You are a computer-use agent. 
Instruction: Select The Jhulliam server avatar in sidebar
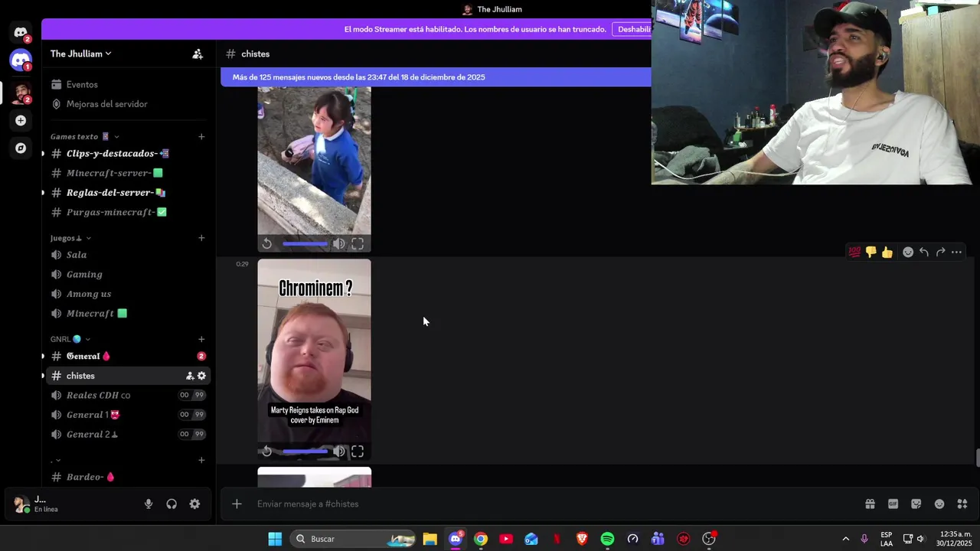pos(21,93)
